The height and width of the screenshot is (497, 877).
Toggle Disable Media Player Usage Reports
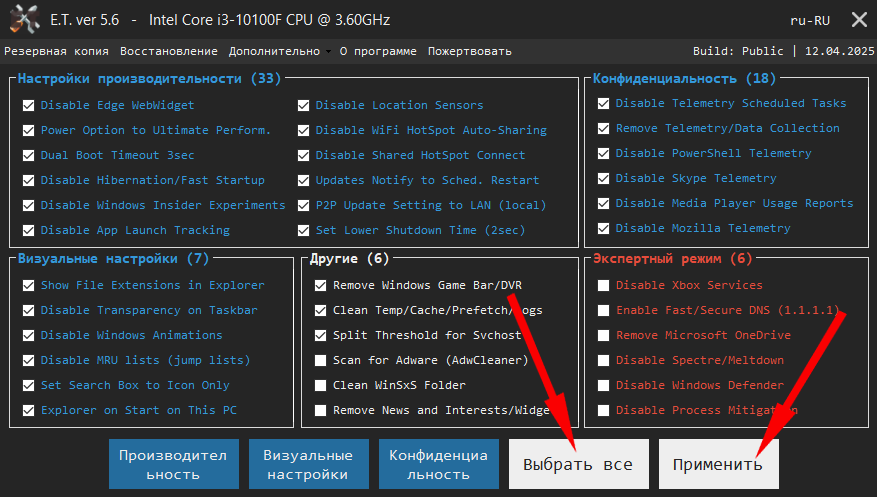[x=603, y=203]
